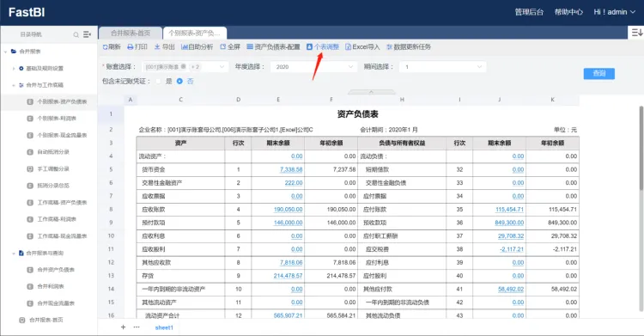Collapse the 合并报表 root folder
The width and height of the screenshot is (644, 336).
5,52
